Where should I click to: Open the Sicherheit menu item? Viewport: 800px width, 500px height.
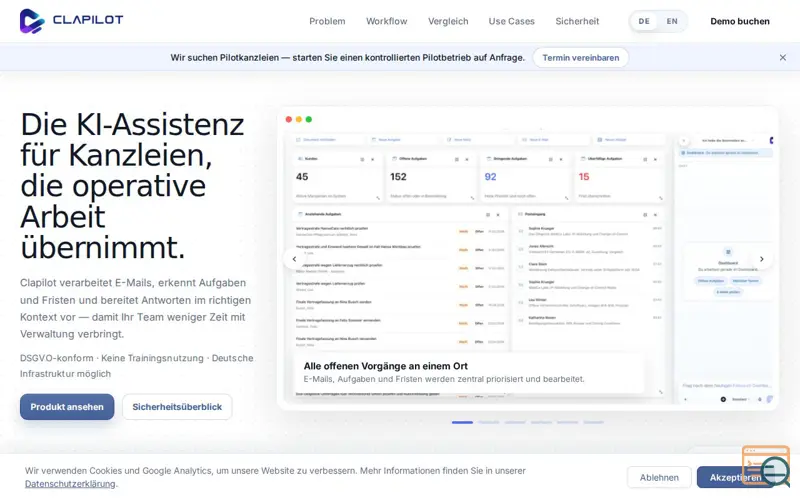[x=577, y=21]
